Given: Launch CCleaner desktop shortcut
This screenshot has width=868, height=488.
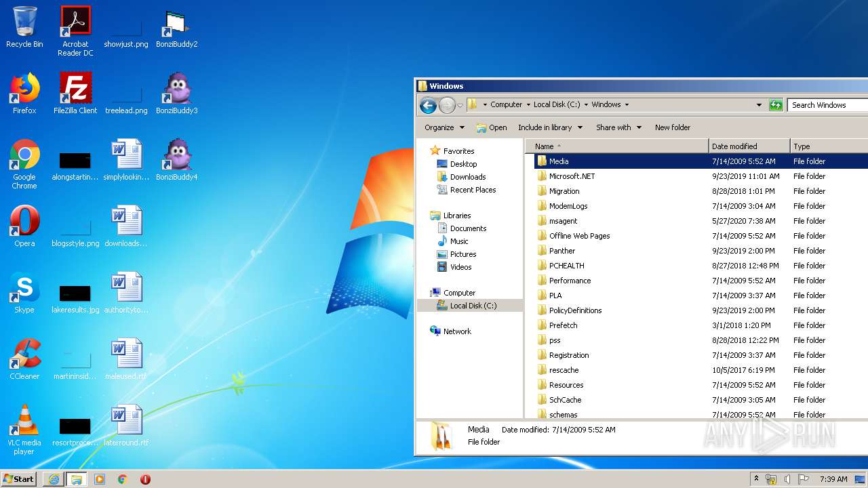Looking at the screenshot, I should pyautogui.click(x=24, y=359).
